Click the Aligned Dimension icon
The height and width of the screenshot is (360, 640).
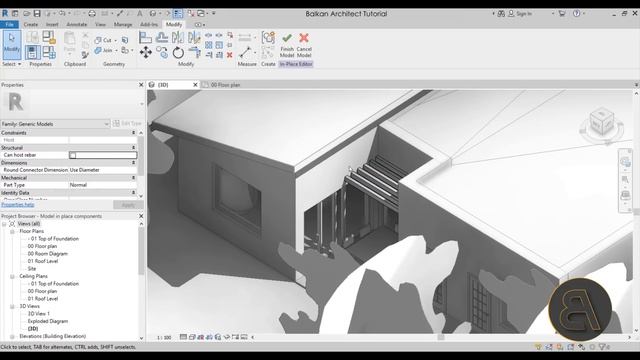(x=245, y=53)
